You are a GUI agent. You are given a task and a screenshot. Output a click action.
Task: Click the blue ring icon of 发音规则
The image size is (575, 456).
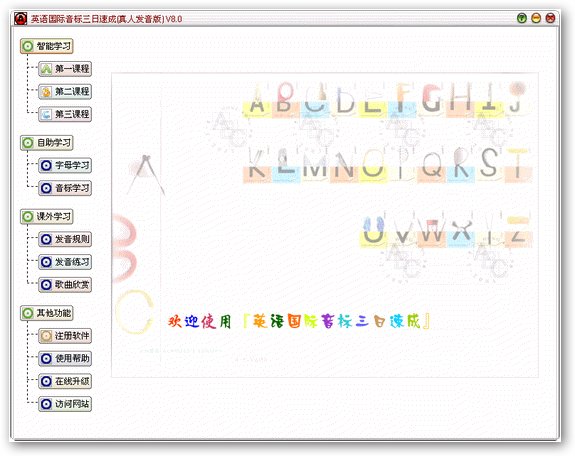click(46, 239)
